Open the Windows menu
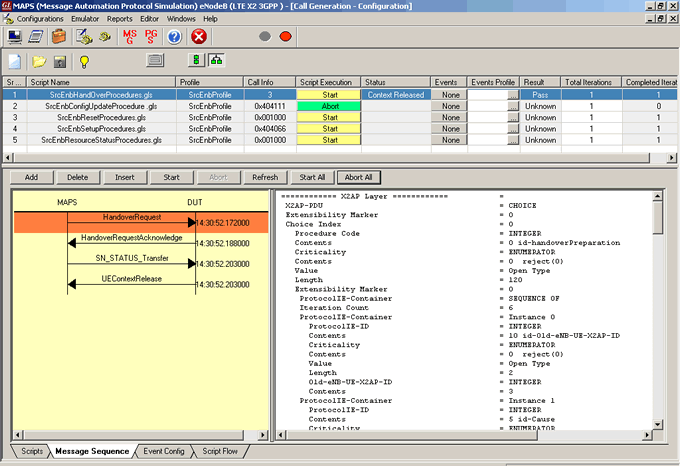The width and height of the screenshot is (680, 466). pyautogui.click(x=181, y=19)
